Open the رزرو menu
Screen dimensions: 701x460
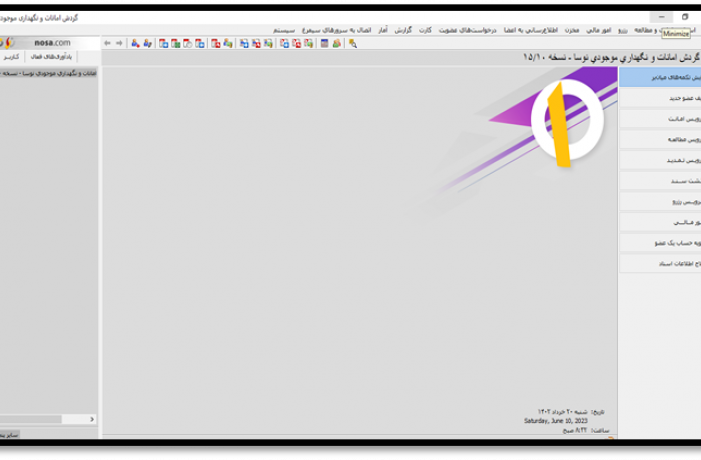tap(623, 30)
